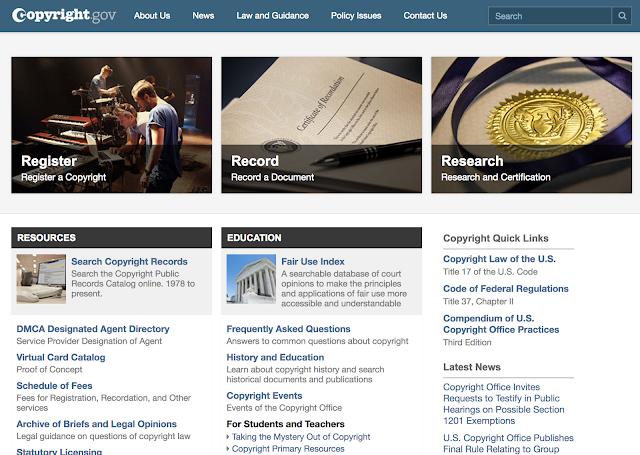This screenshot has height=455, width=640.
Task: Click the Search Copyright Records thumbnail image
Action: coord(41,279)
